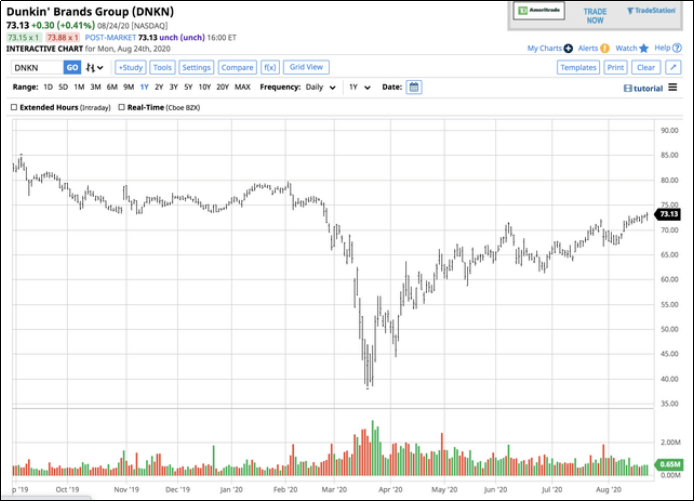Click the Compare button

click(237, 67)
